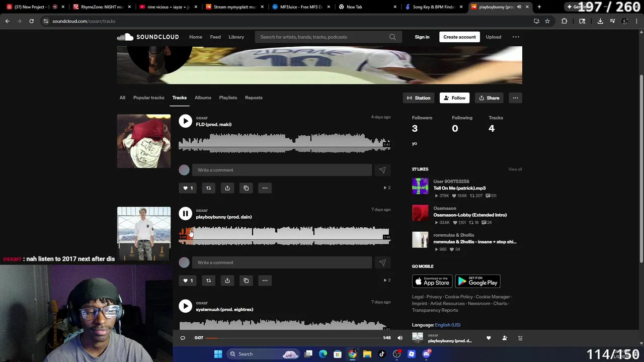This screenshot has width=644, height=362.
Task: Open SoundCloud header more menu
Action: click(516, 37)
